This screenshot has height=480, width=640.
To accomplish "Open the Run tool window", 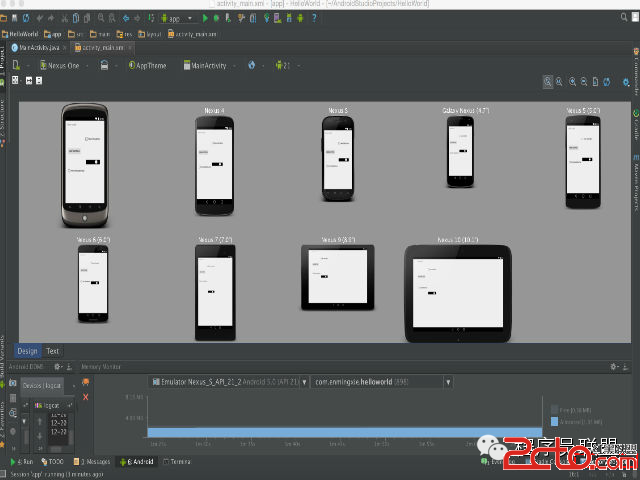I will [x=22, y=462].
